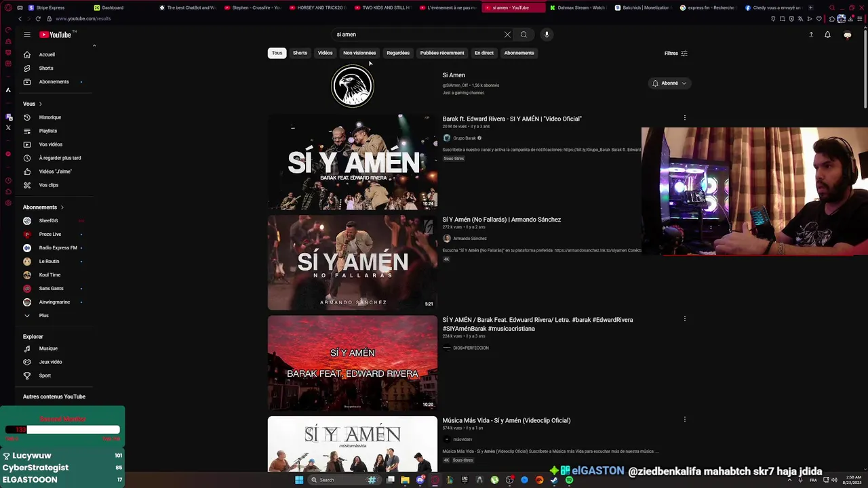Select the Publiées récemment filter chip
Image resolution: width=868 pixels, height=488 pixels.
(442, 53)
